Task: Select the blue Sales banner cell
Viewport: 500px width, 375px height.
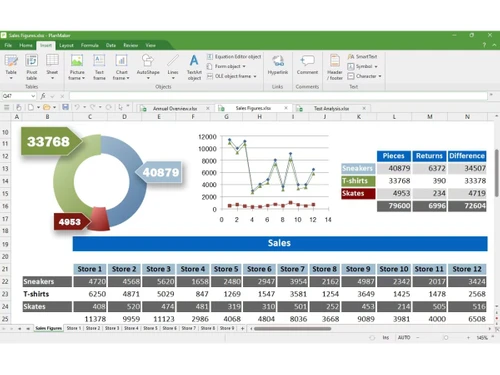Action: pos(280,243)
